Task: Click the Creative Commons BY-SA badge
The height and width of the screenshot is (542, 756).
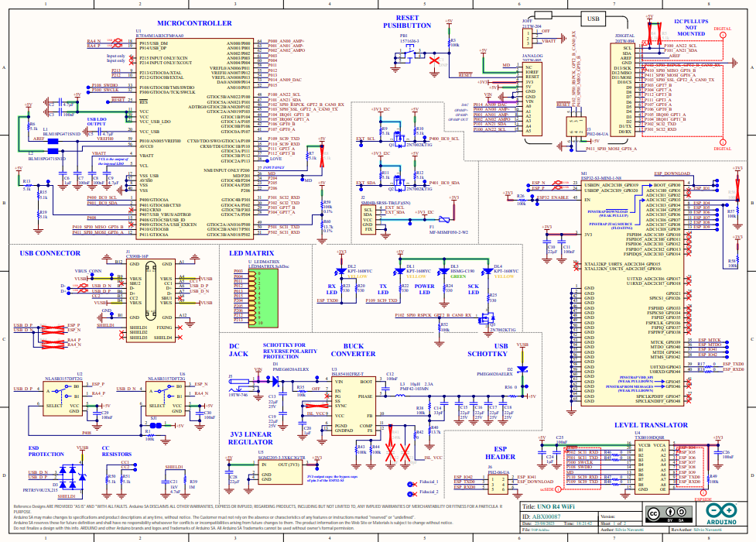Action: 669,514
